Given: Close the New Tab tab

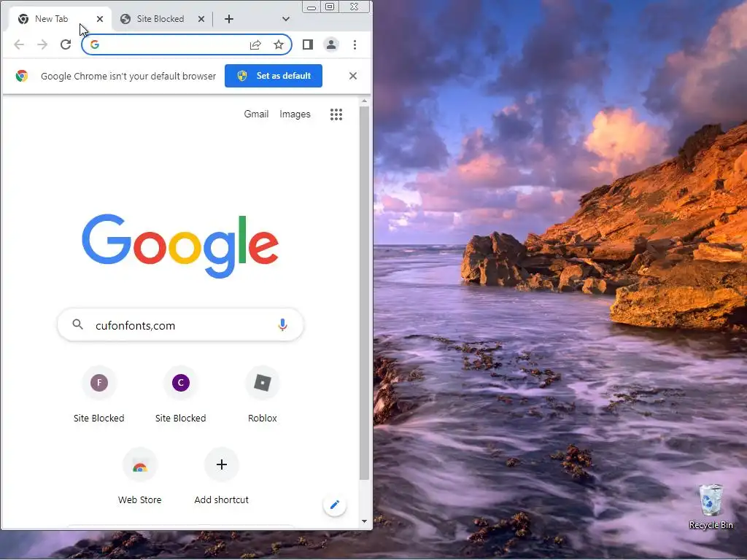Looking at the screenshot, I should pyautogui.click(x=100, y=19).
